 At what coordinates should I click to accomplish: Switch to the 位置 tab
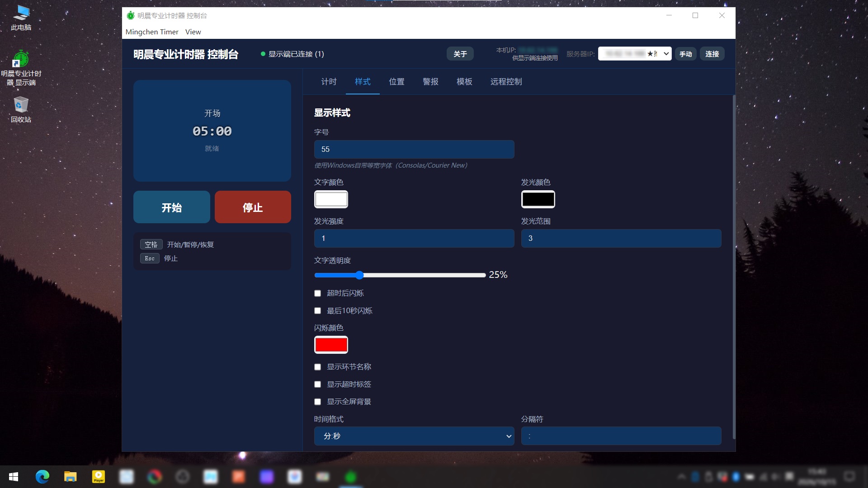396,82
